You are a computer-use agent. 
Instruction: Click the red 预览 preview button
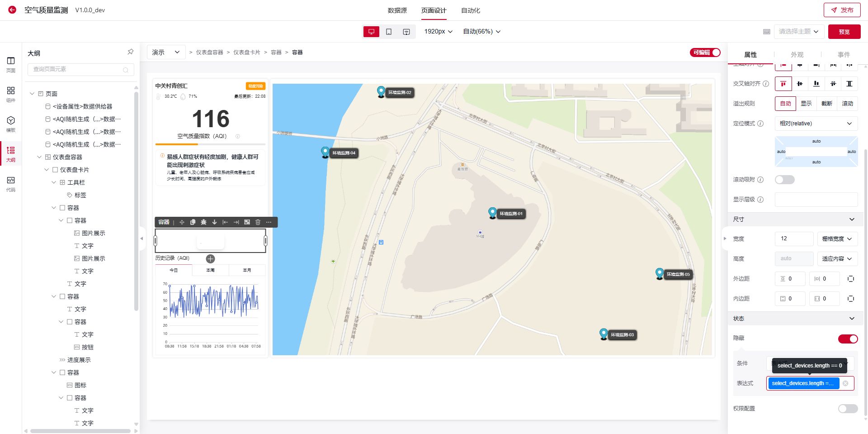(844, 32)
